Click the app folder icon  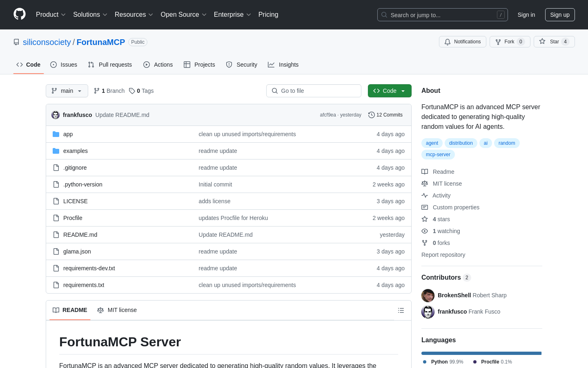point(56,134)
